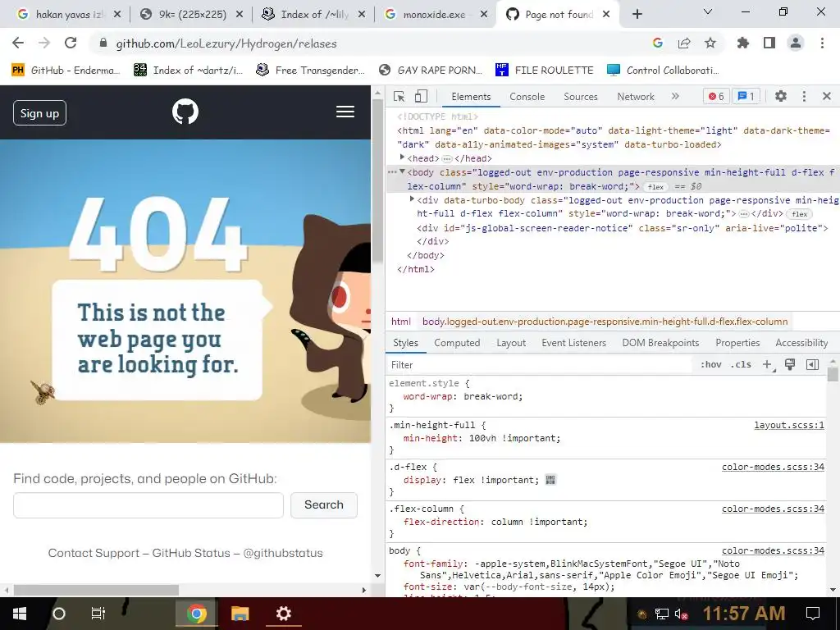Open the flexbox editor icon beside display flex
This screenshot has height=630, width=840.
[x=550, y=480]
